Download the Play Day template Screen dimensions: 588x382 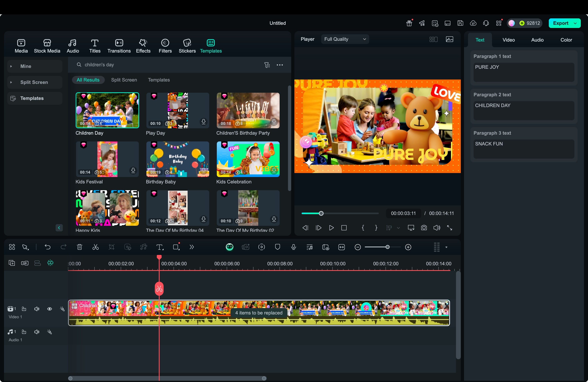pyautogui.click(x=203, y=122)
